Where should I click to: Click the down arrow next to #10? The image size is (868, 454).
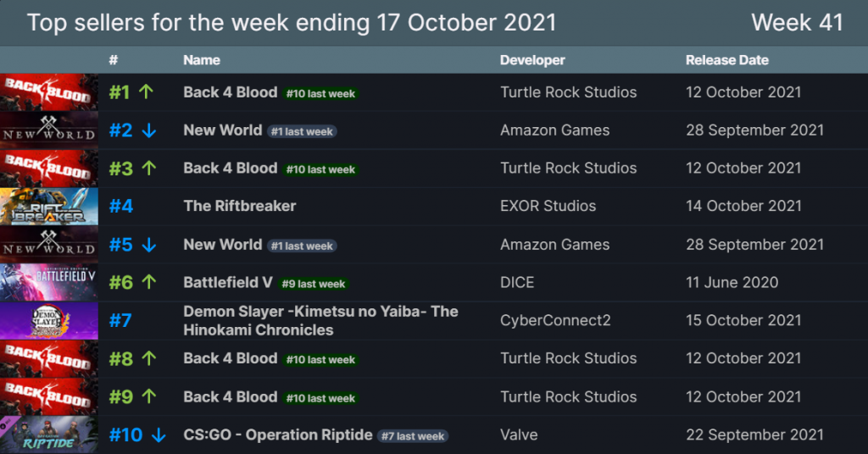pos(159,435)
